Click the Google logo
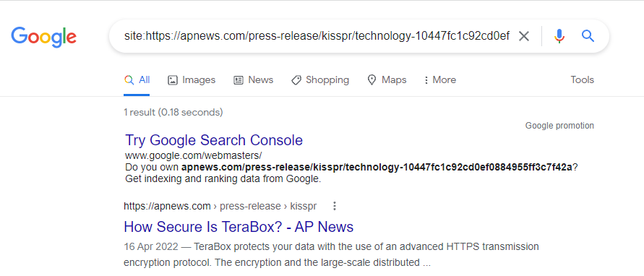This screenshot has width=644, height=276. tap(43, 36)
